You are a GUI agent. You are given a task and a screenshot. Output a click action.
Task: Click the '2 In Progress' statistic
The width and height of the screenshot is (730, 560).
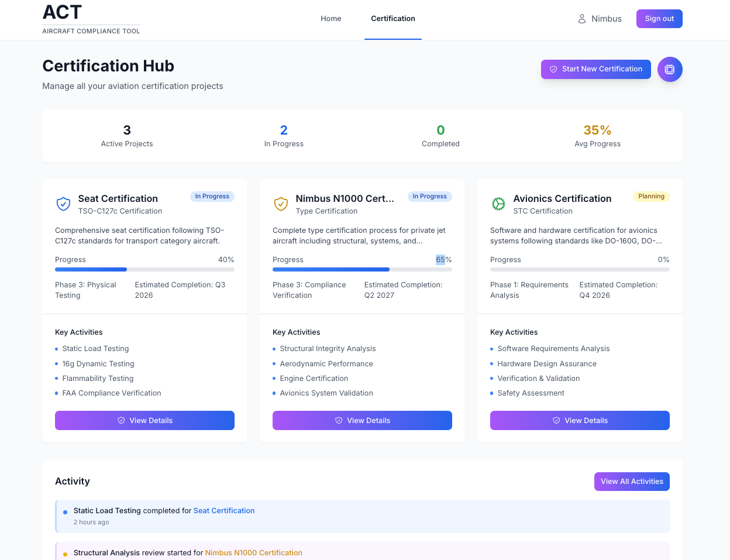coord(284,136)
